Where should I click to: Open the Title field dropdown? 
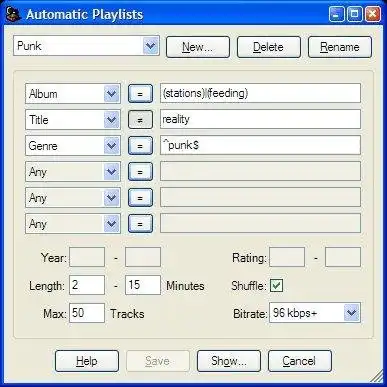pos(73,120)
